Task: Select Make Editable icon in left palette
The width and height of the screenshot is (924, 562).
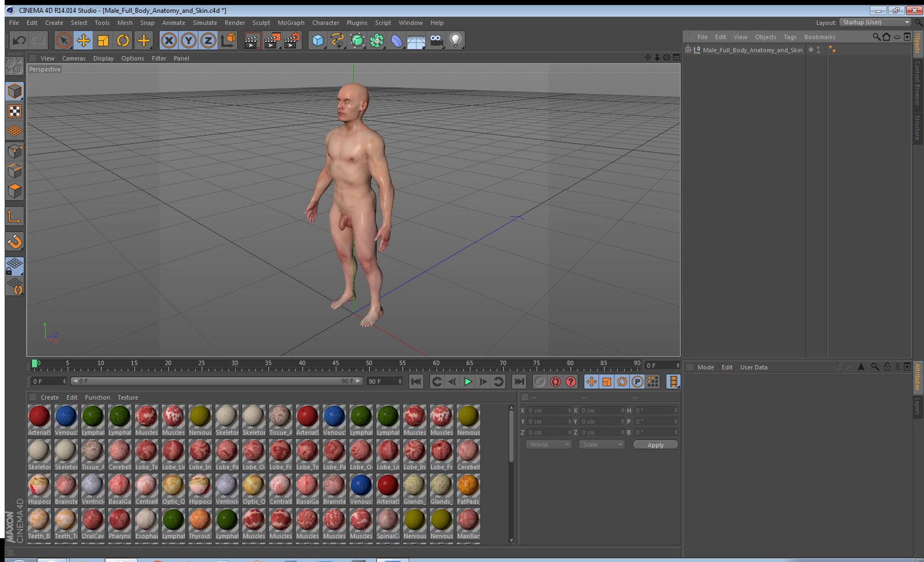Action: [x=15, y=66]
